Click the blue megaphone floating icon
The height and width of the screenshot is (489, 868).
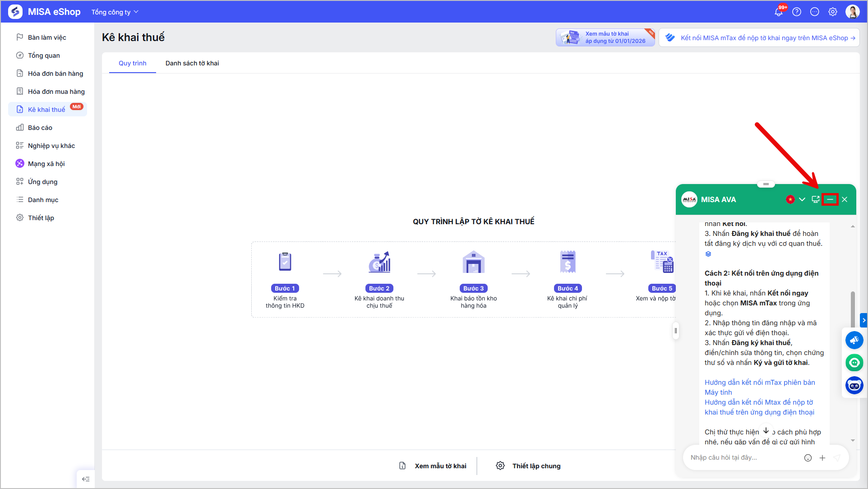pos(854,340)
